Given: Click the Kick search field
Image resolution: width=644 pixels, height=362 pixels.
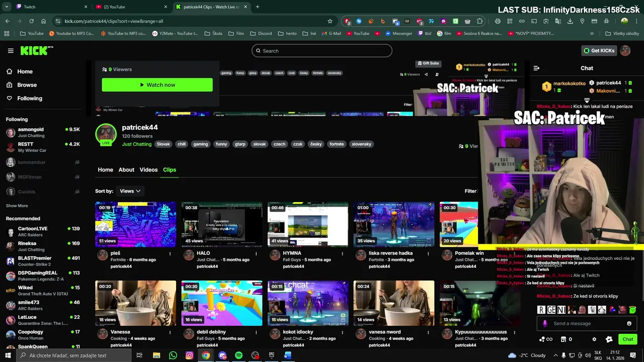Looking at the screenshot, I should pyautogui.click(x=322, y=51).
